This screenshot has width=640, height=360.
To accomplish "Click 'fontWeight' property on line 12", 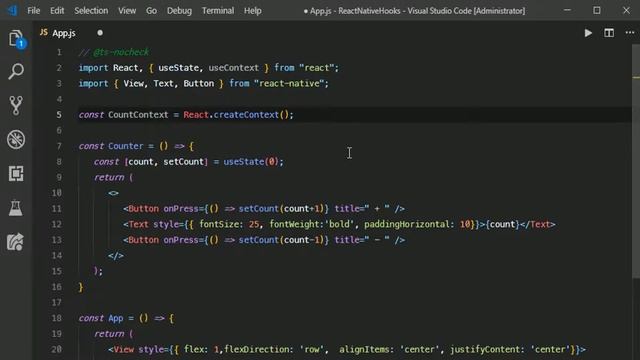I will (x=294, y=224).
